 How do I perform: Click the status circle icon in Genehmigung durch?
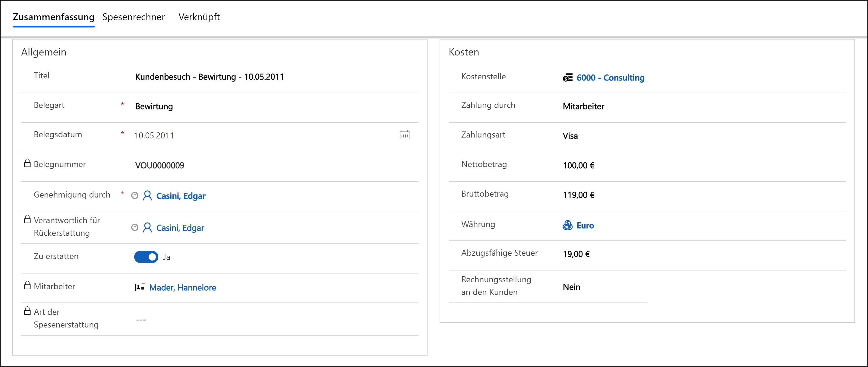(135, 195)
